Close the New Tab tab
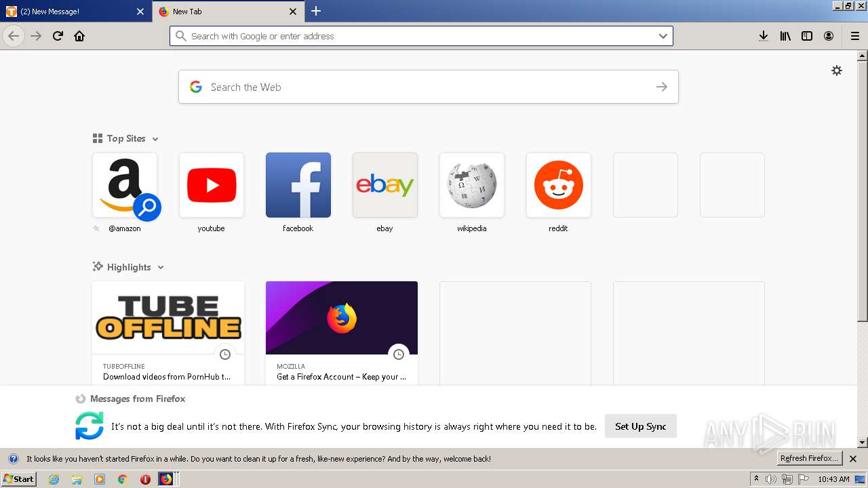This screenshot has width=868, height=488. [293, 12]
